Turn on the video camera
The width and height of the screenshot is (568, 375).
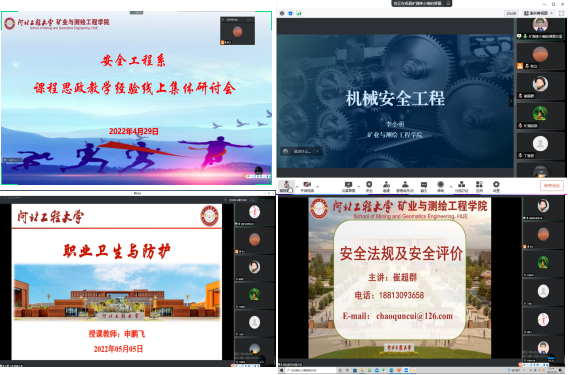(307, 186)
